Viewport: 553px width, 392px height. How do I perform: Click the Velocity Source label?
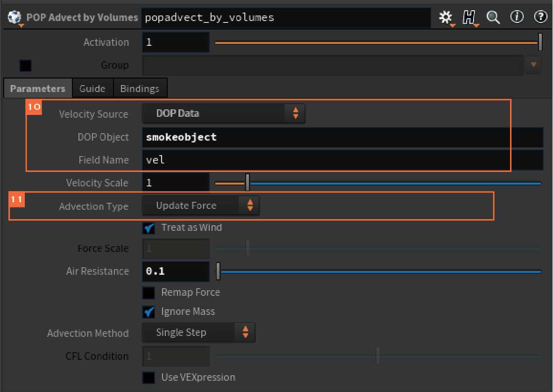[93, 114]
